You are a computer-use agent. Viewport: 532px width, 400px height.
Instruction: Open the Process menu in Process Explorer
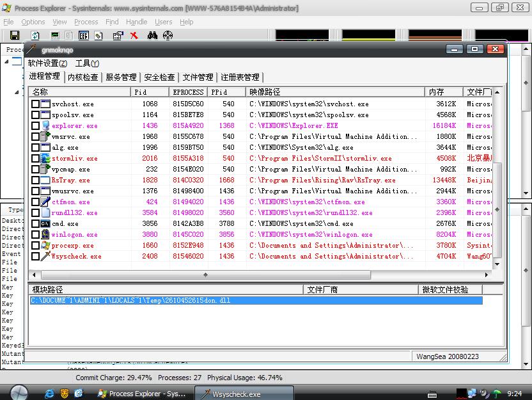click(86, 22)
